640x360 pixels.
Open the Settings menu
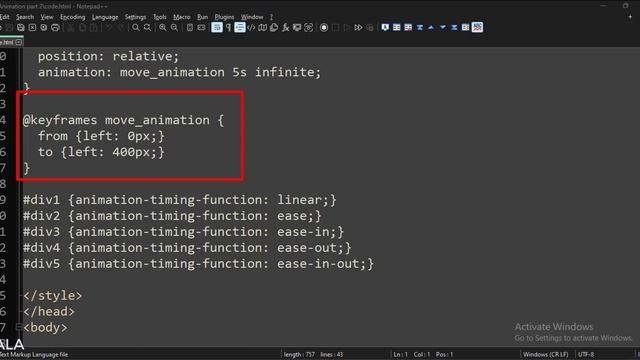click(x=135, y=17)
